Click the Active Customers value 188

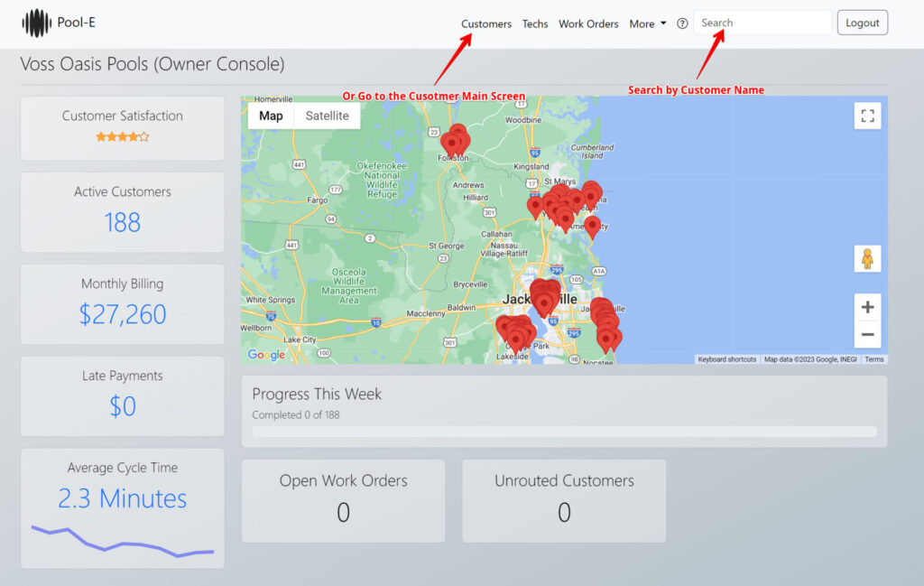point(123,222)
